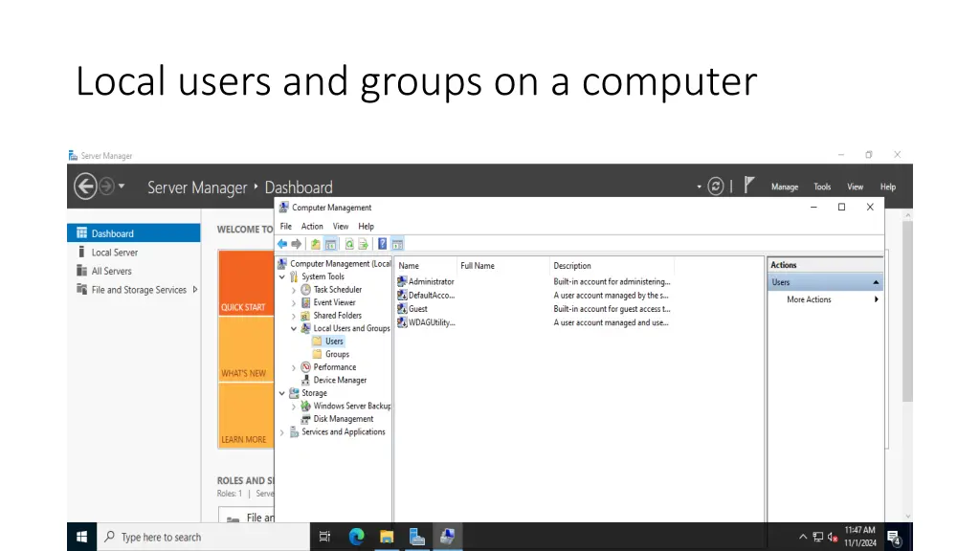This screenshot has width=980, height=551.
Task: Click the Server Manager back navigation button
Action: (85, 187)
